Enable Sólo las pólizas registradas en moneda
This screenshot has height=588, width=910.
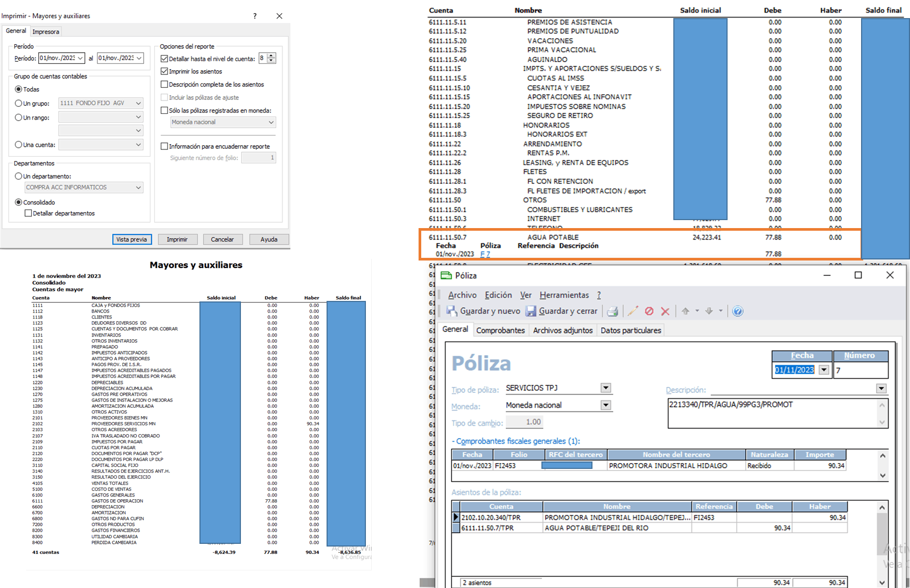tap(164, 111)
